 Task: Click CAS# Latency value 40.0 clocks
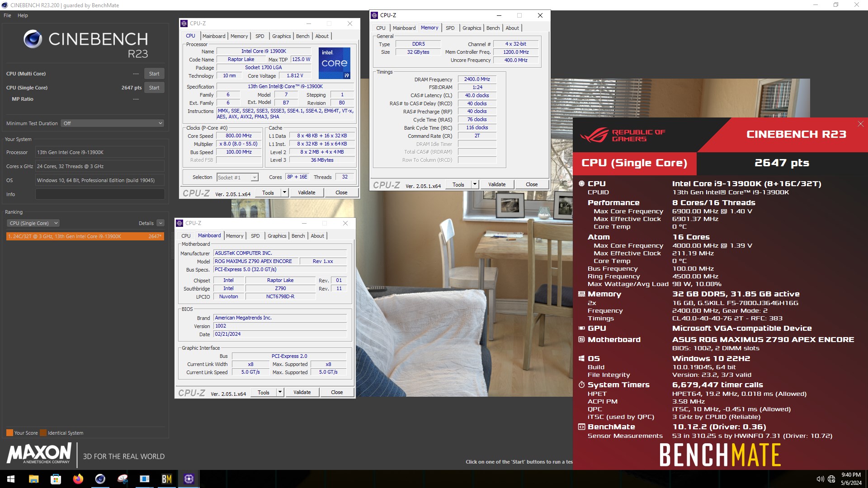click(x=477, y=95)
